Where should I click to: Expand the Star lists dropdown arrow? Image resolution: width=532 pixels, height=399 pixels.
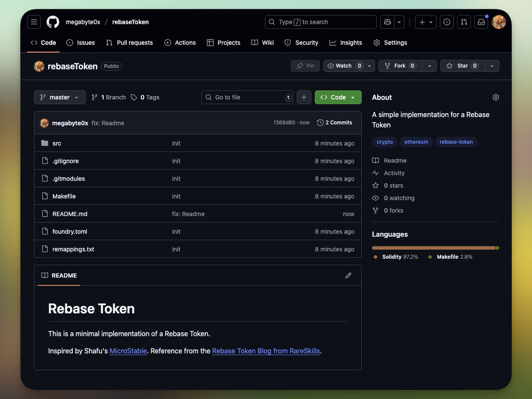(x=492, y=66)
